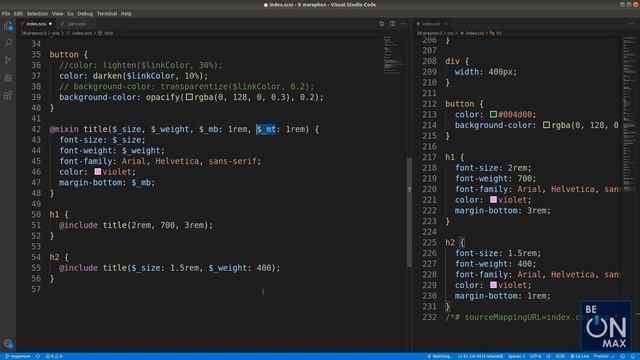Click the sync icon in status bar
Viewport: 640px width, 360px height.
click(38, 356)
